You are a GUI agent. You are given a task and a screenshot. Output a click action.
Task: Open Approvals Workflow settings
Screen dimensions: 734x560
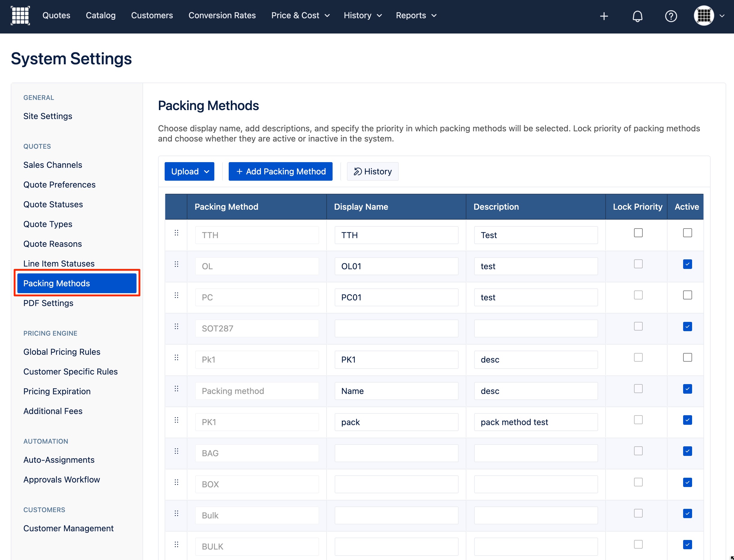pos(62,479)
